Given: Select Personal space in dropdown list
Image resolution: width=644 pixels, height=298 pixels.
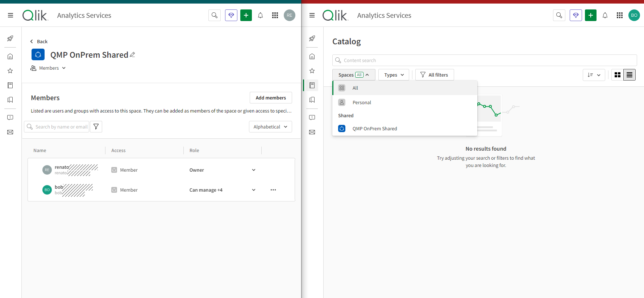Looking at the screenshot, I should point(405,102).
